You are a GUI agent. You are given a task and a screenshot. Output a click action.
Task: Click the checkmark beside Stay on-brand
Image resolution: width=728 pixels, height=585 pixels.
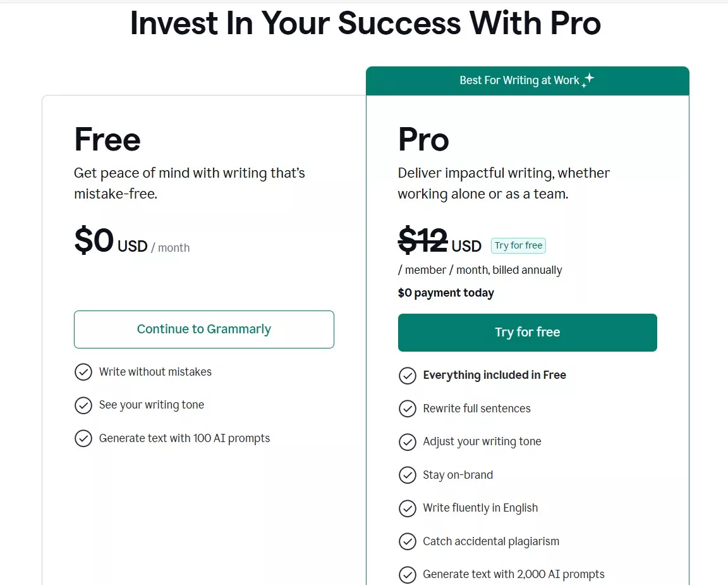tap(408, 475)
